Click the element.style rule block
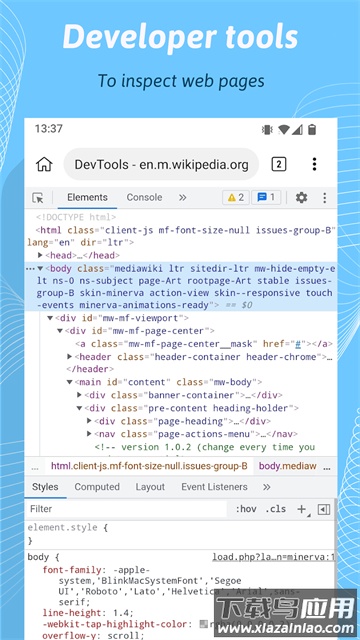The image size is (360, 640). [180, 534]
